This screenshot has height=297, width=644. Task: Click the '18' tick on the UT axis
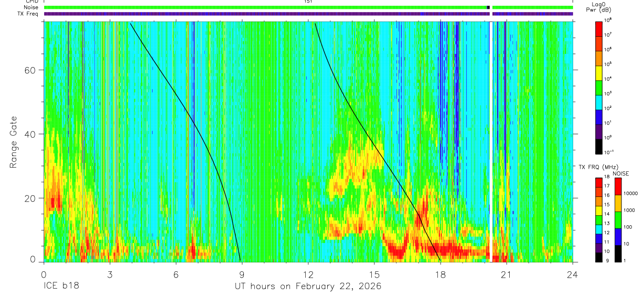tap(441, 274)
